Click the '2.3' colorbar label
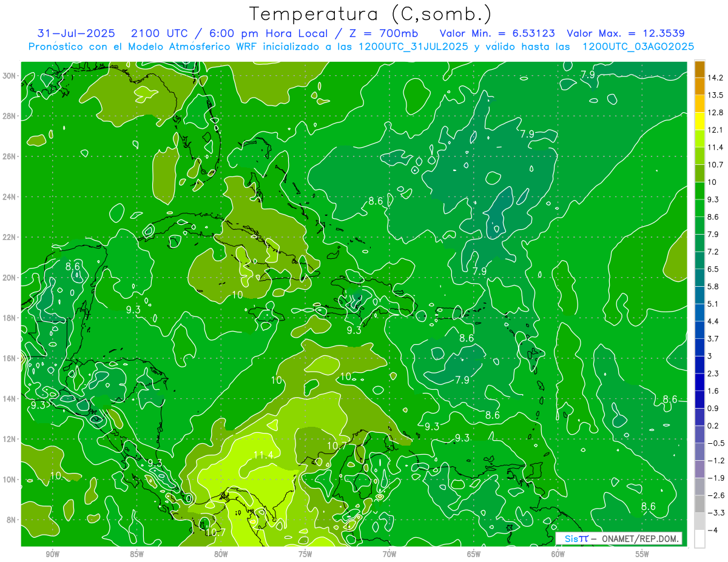Screen dimensions: 728x562 pos(713,373)
